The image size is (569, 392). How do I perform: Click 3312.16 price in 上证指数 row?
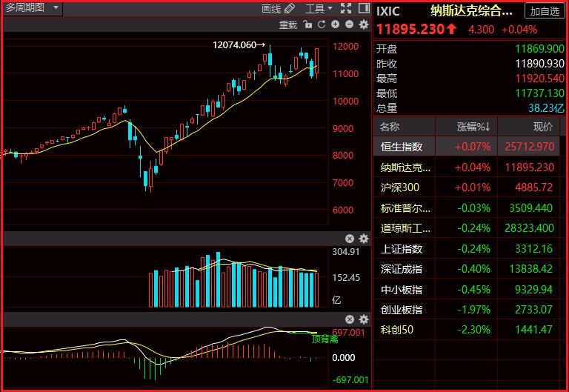533,249
